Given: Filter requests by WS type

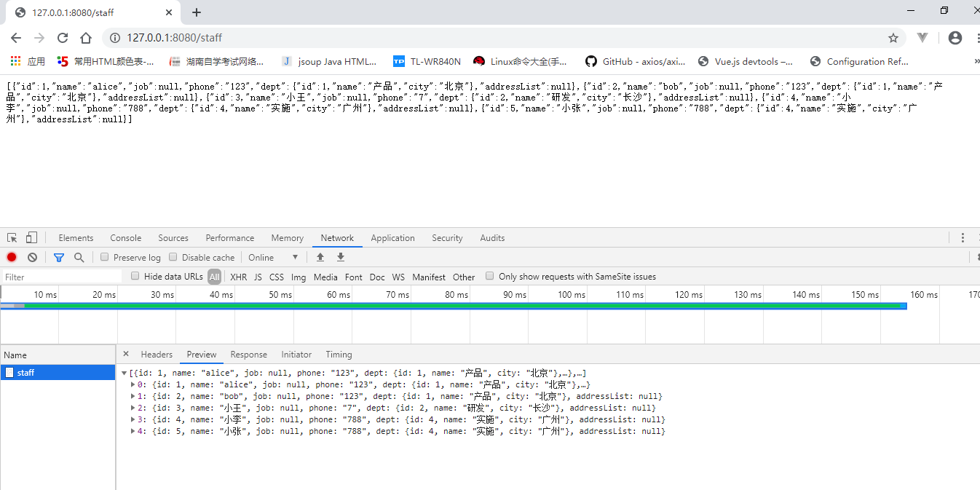Looking at the screenshot, I should pos(398,277).
